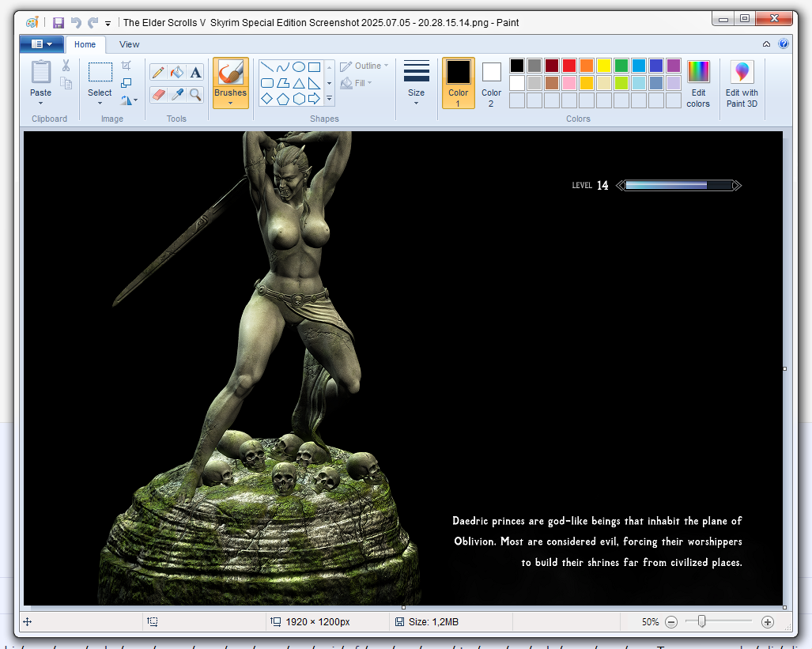The image size is (812, 649).
Task: Switch to the Home tab
Action: (x=85, y=44)
